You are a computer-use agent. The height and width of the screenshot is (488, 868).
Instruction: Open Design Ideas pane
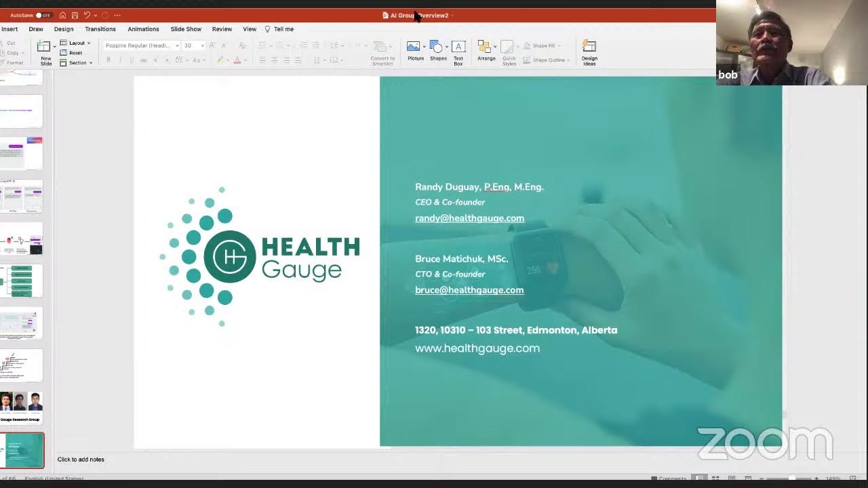click(x=589, y=52)
